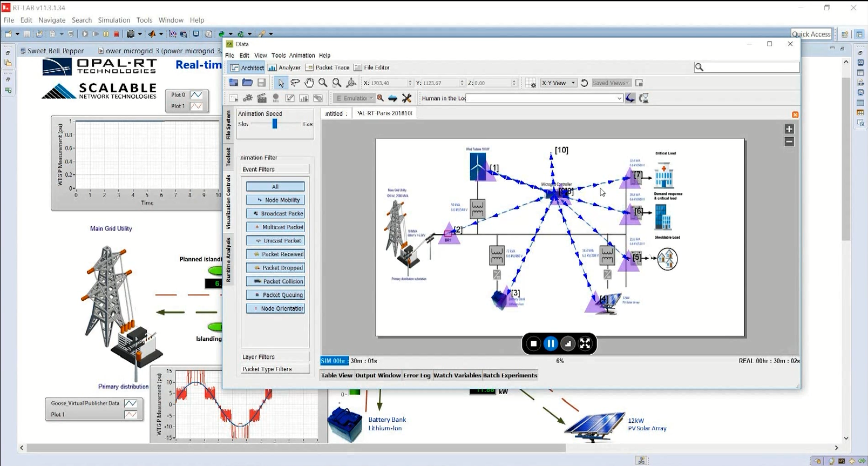Click the Open folder icon in EXata toolbar
Viewport: 868px width, 466px height.
coord(247,83)
